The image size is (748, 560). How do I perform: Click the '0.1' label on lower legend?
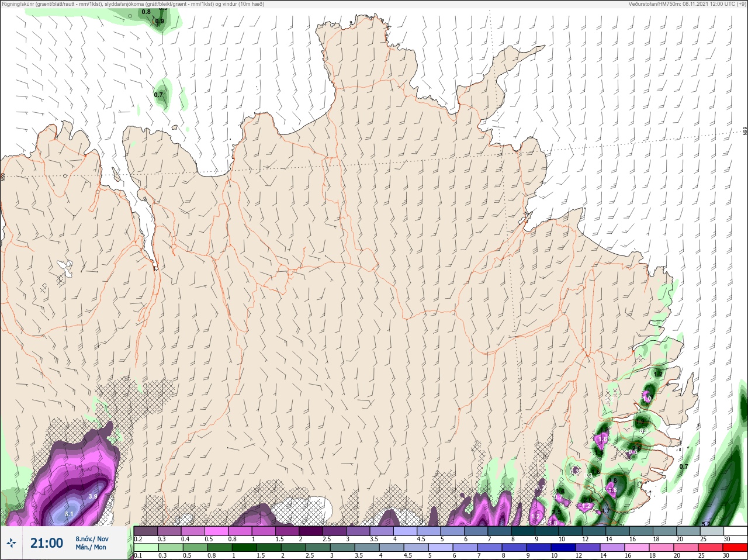tap(137, 556)
